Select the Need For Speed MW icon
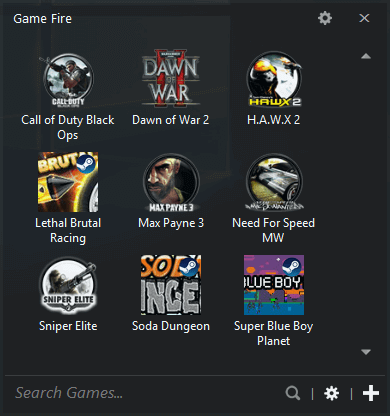Viewport: 390px width, 416px height. (274, 183)
